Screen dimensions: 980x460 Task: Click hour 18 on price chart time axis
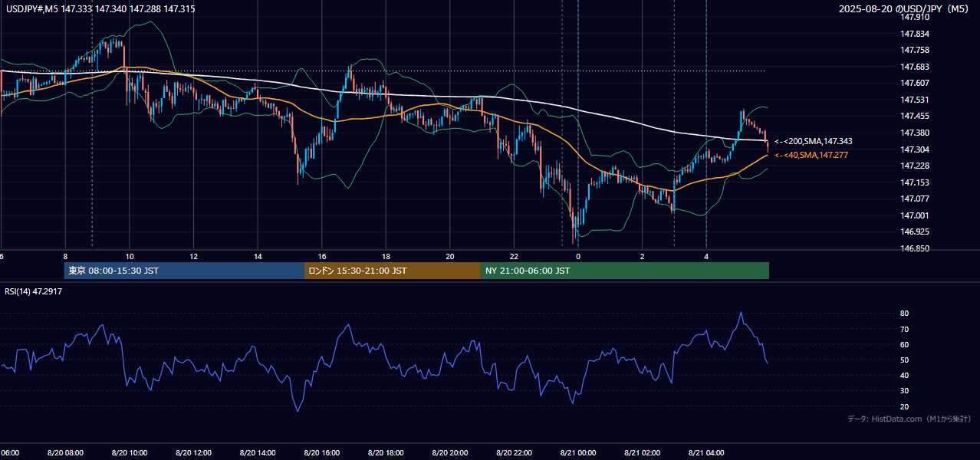point(386,256)
